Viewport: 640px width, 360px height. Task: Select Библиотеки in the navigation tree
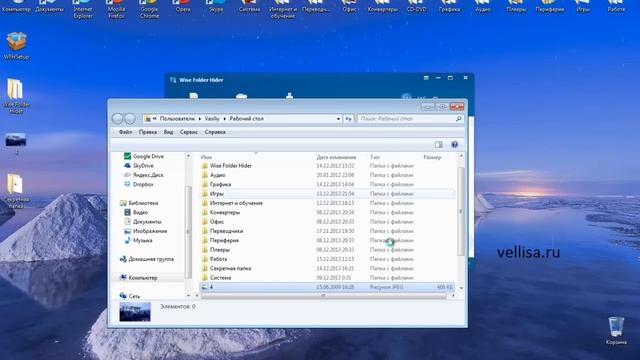click(x=139, y=203)
